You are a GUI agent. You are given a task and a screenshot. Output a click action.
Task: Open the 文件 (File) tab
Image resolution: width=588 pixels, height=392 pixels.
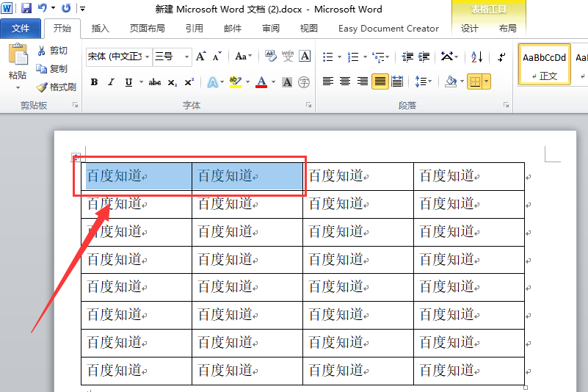pos(21,29)
